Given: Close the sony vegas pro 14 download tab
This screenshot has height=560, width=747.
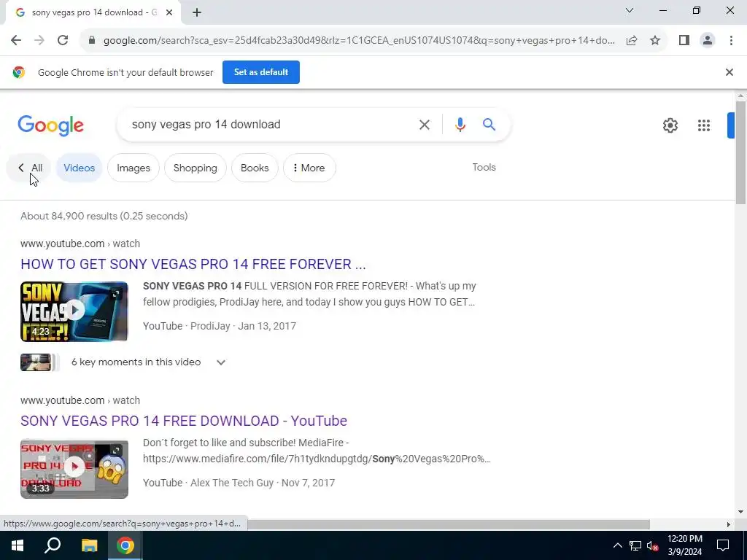Looking at the screenshot, I should click(x=169, y=12).
